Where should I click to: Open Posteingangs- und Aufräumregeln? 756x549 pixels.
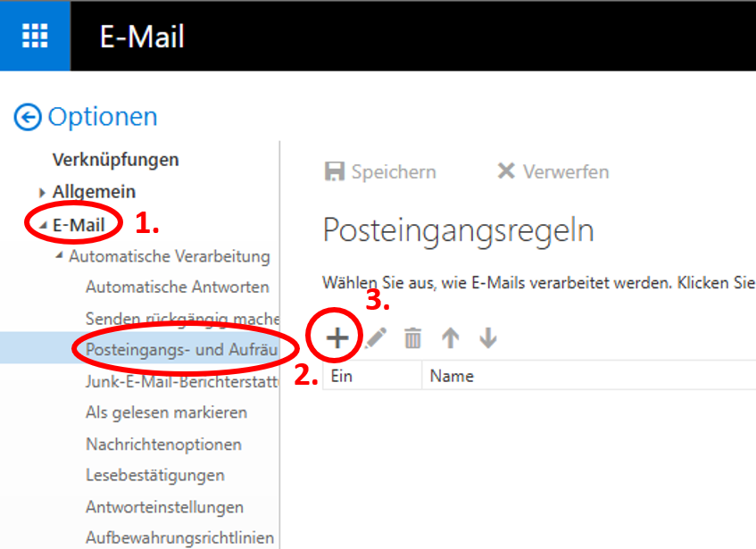click(182, 349)
